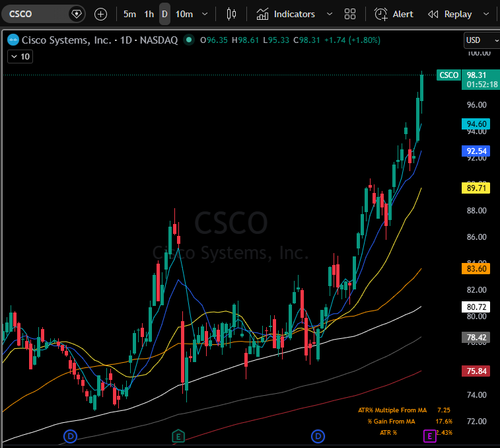
Task: Click the O96.35 open value in legend
Action: 213,40
